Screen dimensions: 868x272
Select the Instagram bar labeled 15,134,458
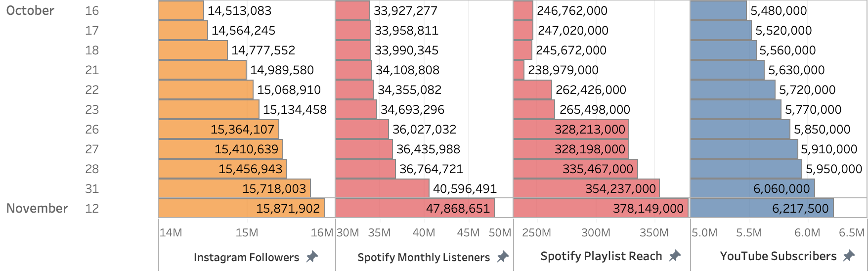click(209, 109)
